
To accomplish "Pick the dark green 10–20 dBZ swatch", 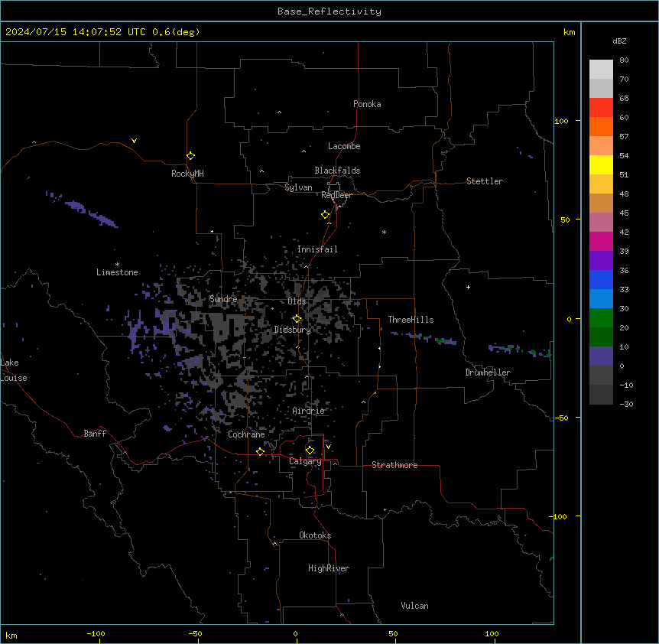I will click(601, 337).
